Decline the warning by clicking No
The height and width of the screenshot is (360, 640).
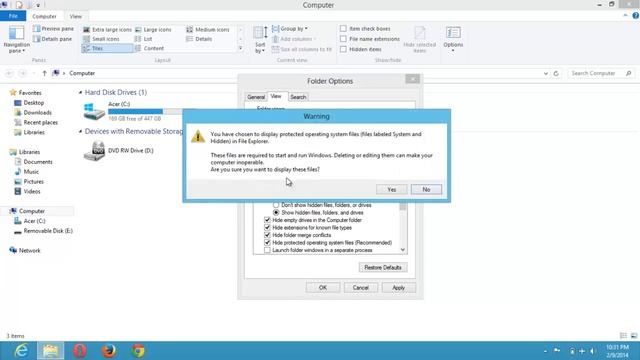[x=426, y=189]
